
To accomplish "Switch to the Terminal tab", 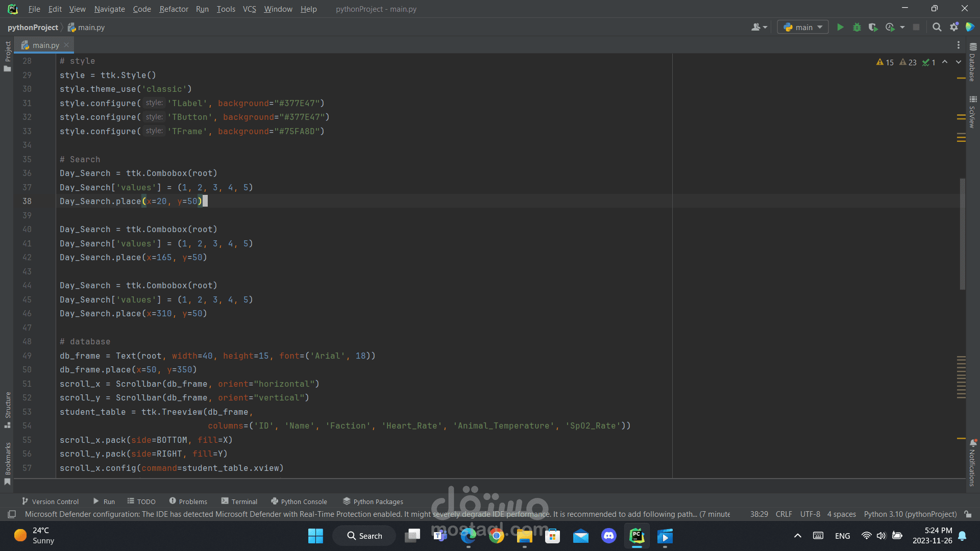I will coord(239,502).
